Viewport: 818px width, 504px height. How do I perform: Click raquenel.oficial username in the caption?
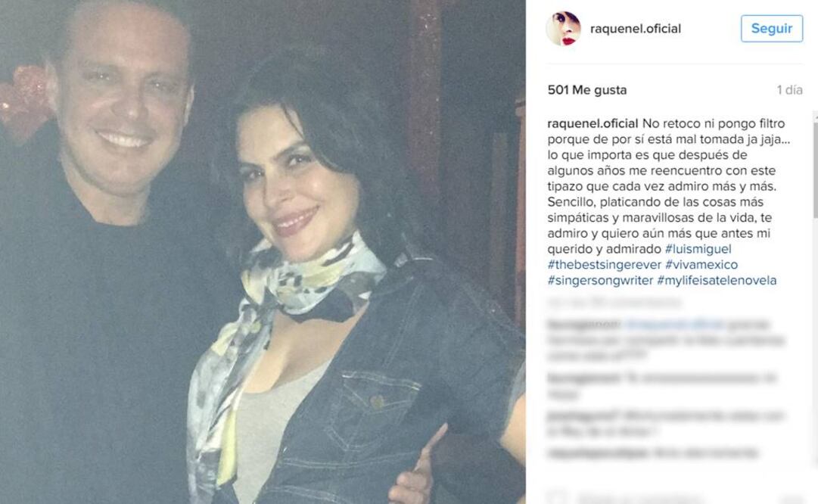593,123
